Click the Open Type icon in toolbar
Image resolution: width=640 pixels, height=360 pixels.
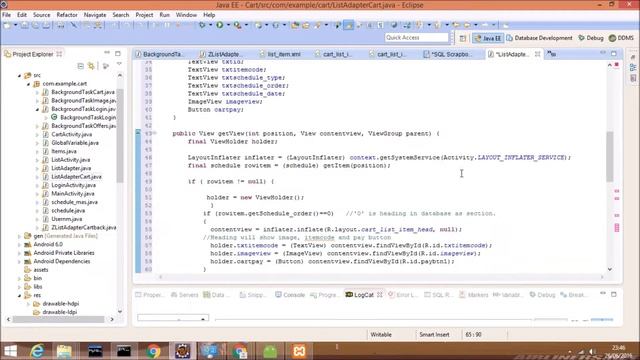pos(295,25)
